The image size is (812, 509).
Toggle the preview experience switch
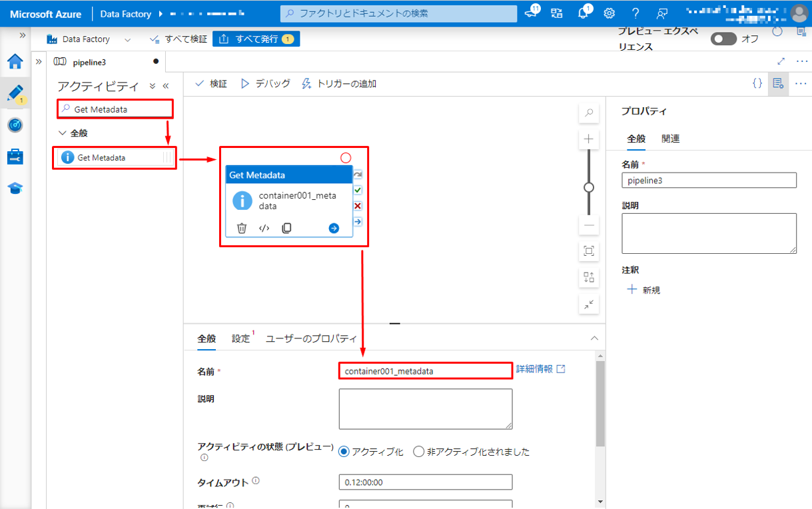click(x=723, y=39)
